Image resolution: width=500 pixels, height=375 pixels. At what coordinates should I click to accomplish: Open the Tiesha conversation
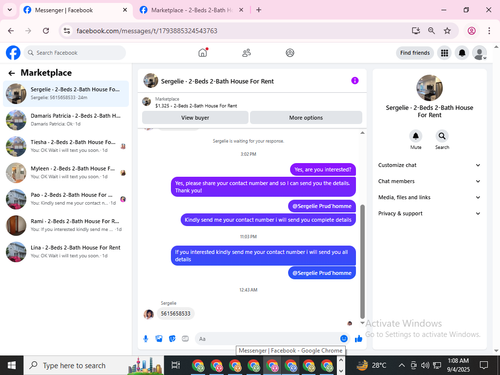66,146
